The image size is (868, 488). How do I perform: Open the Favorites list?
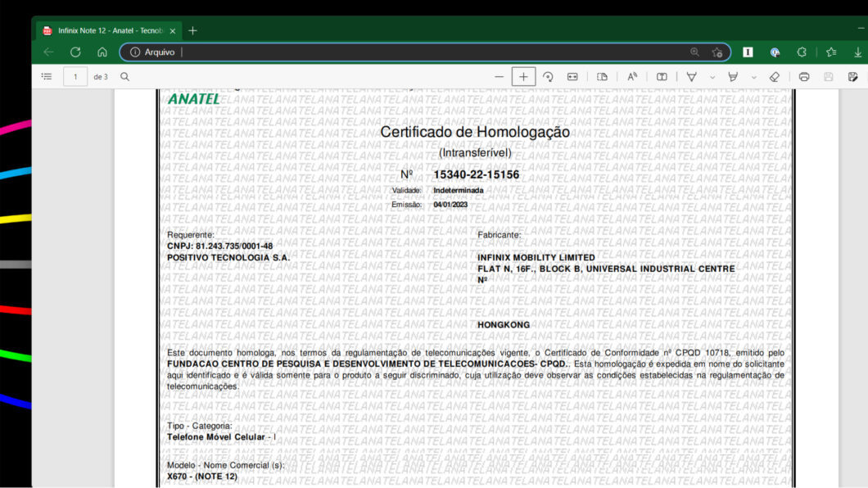pos(831,52)
